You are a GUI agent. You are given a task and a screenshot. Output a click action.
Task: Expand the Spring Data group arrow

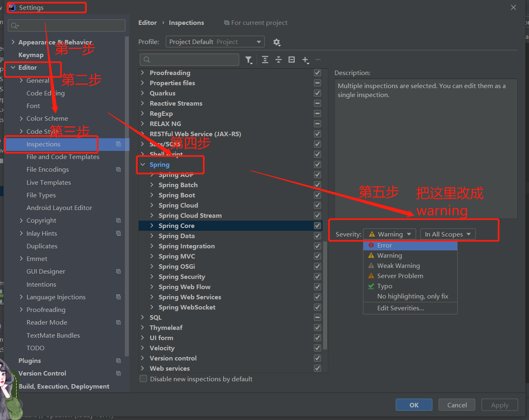(152, 236)
